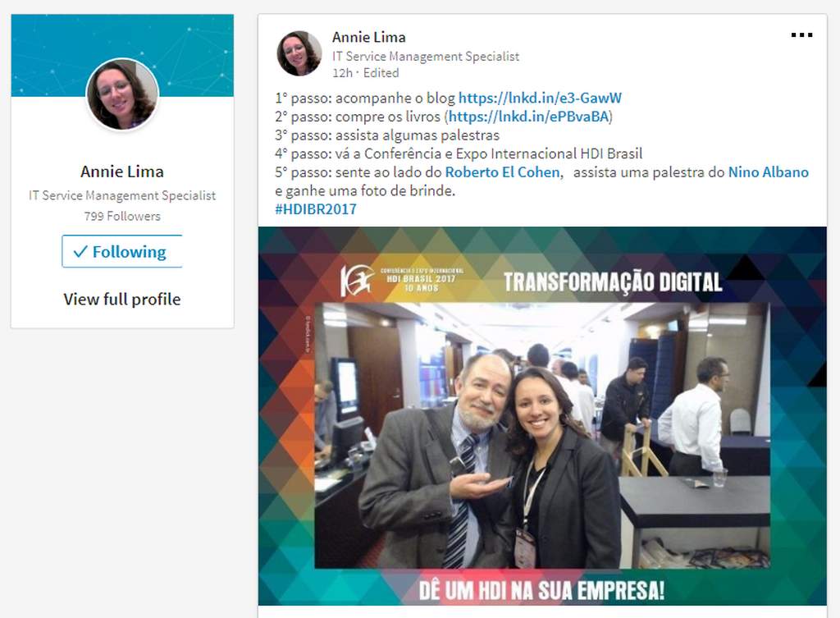Open the lnkd.in/e3-GawW blog link
840x618 pixels.
pyautogui.click(x=540, y=98)
